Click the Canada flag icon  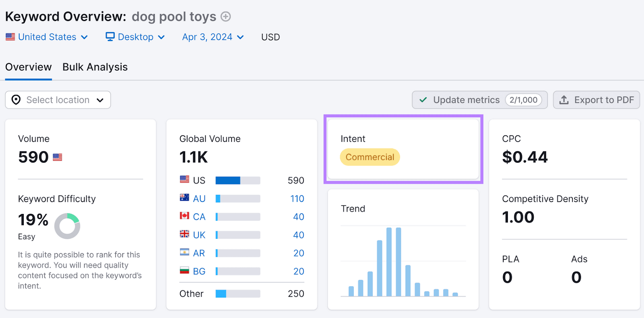184,216
